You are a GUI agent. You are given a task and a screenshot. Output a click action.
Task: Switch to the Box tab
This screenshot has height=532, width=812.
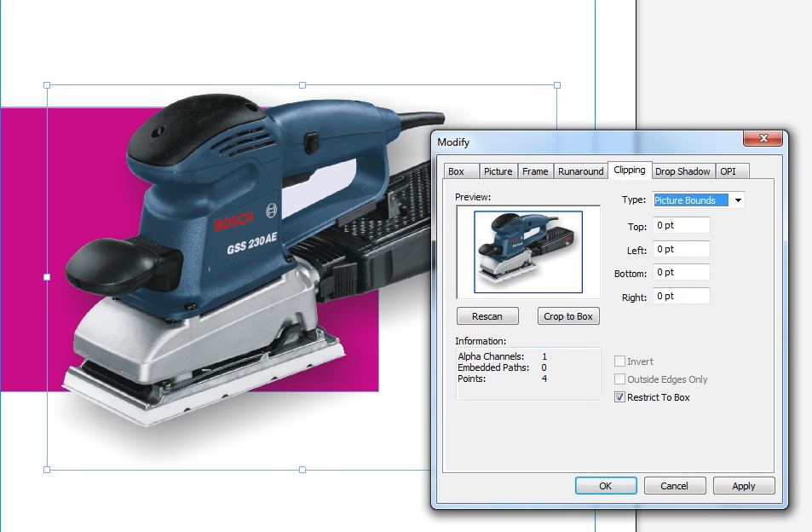coord(460,171)
